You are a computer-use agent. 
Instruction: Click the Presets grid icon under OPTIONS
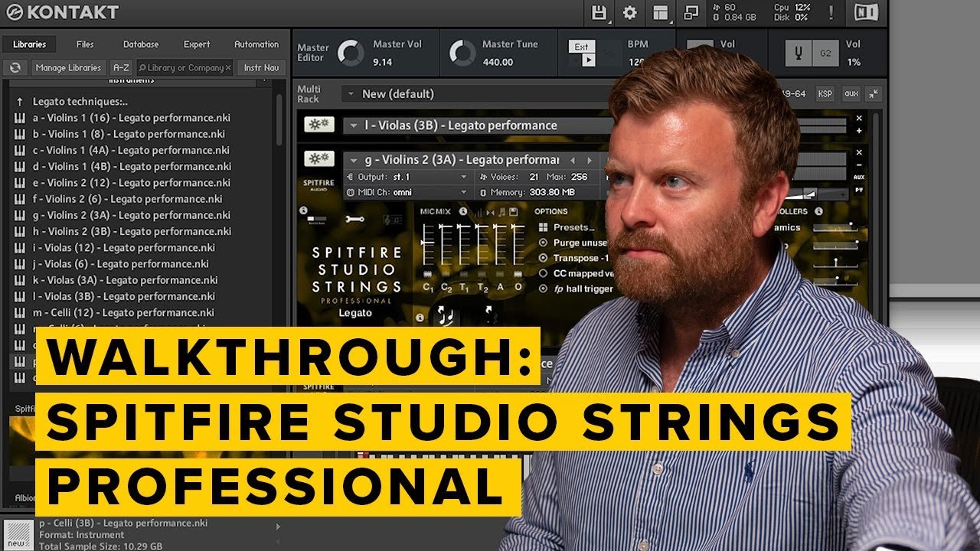[543, 227]
